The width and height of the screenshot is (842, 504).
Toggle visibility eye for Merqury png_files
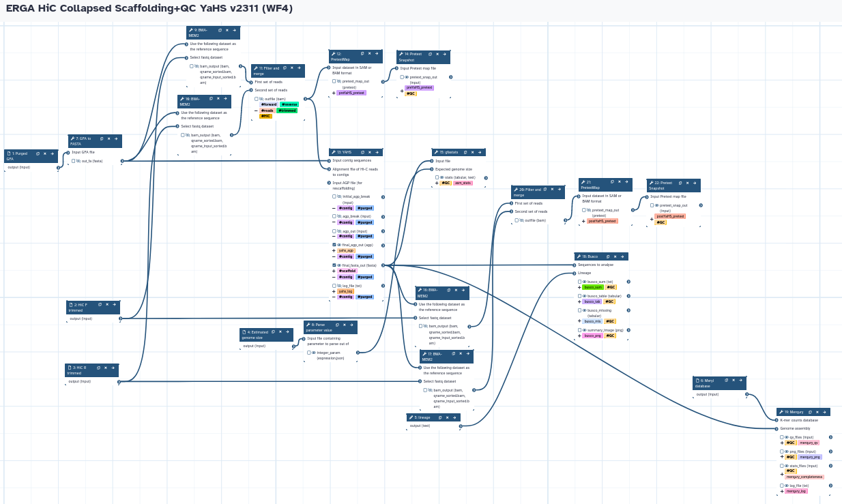[x=787, y=451]
